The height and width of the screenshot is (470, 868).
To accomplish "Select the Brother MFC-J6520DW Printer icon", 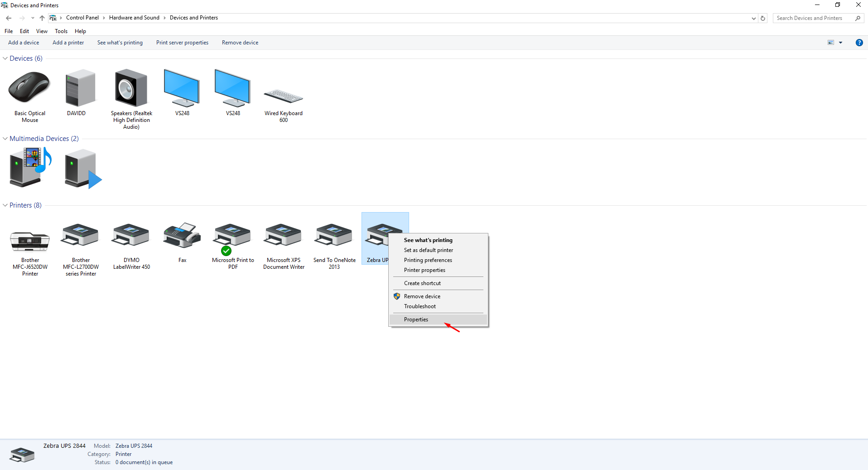I will coord(30,241).
